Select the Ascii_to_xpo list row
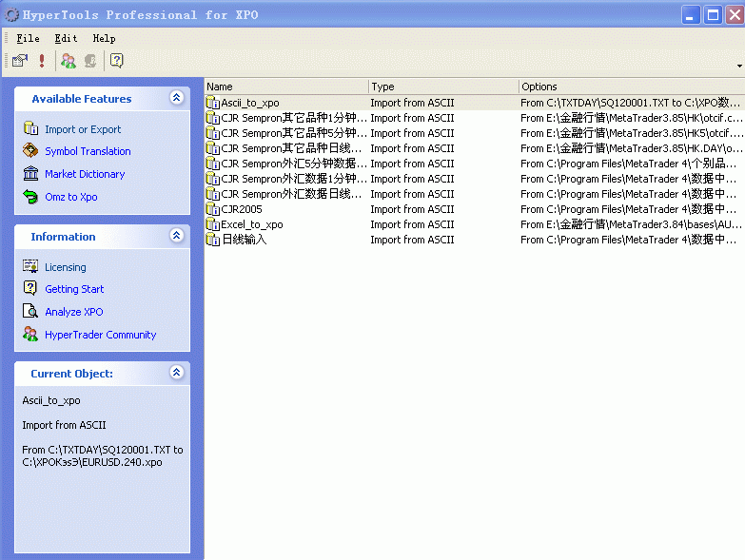 [x=475, y=103]
